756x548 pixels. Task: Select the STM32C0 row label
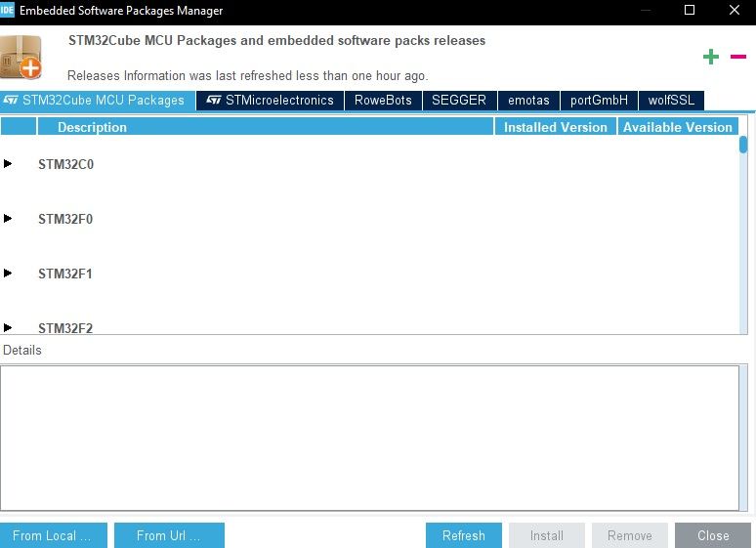coord(66,164)
